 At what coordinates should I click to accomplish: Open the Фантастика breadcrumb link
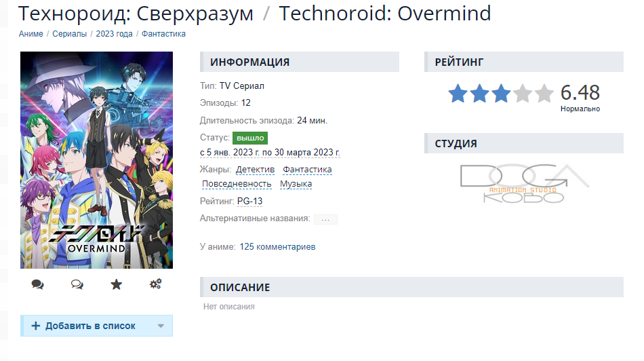(x=163, y=34)
